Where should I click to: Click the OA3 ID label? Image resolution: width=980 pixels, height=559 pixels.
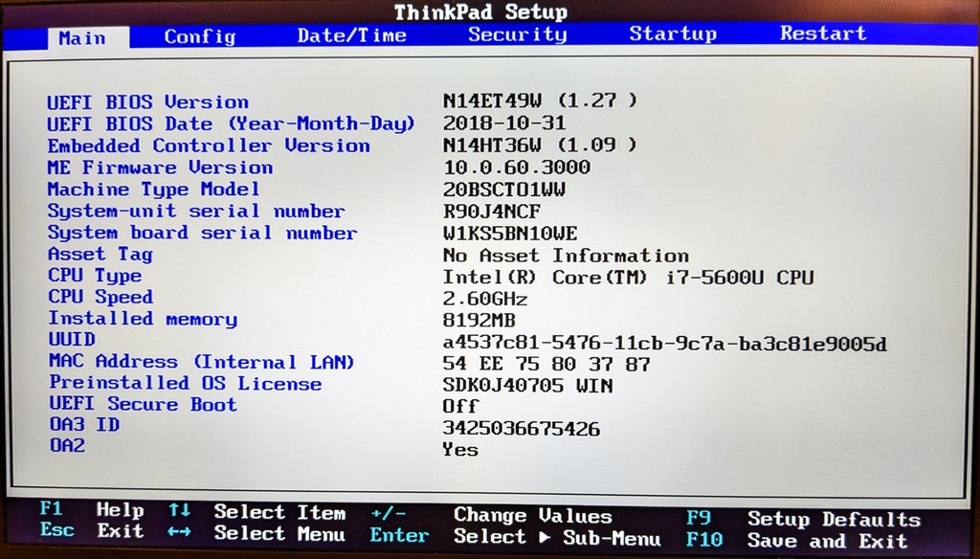84,425
